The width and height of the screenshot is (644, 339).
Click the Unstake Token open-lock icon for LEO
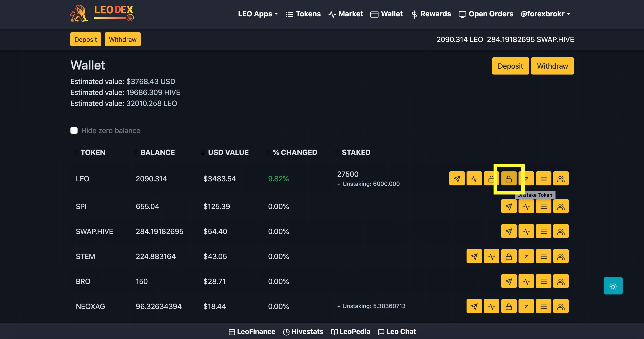click(509, 179)
